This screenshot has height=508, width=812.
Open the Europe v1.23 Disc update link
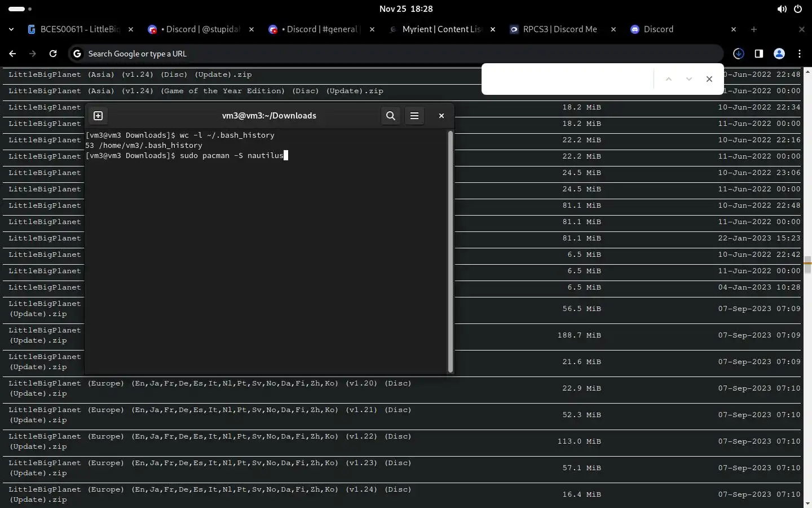pyautogui.click(x=210, y=468)
